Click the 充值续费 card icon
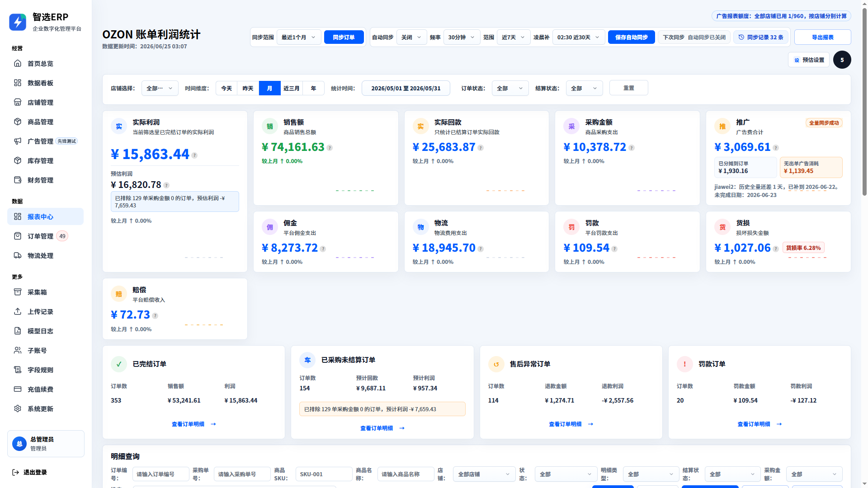The image size is (868, 488). coord(18,389)
